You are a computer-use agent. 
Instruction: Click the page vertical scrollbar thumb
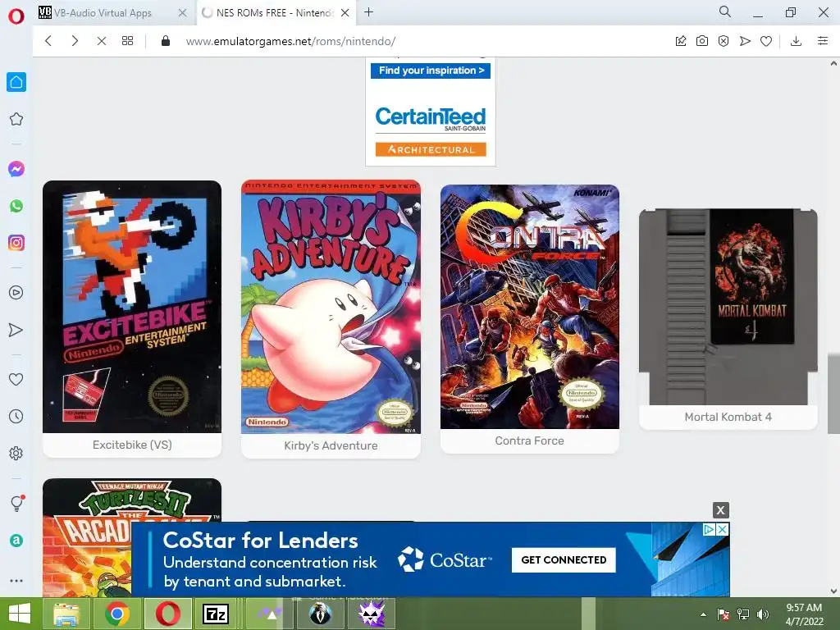833,394
